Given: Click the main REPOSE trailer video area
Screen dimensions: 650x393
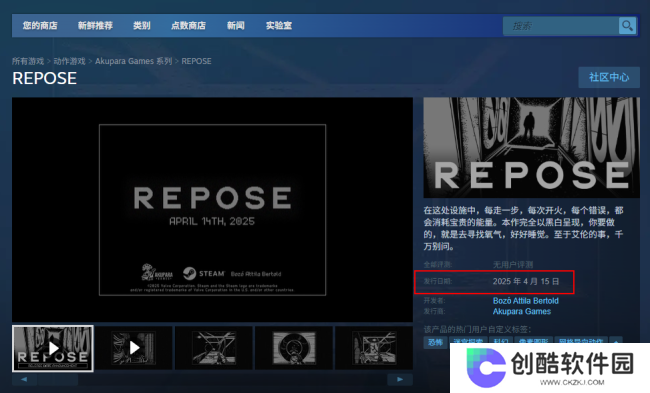Looking at the screenshot, I should coord(212,209).
